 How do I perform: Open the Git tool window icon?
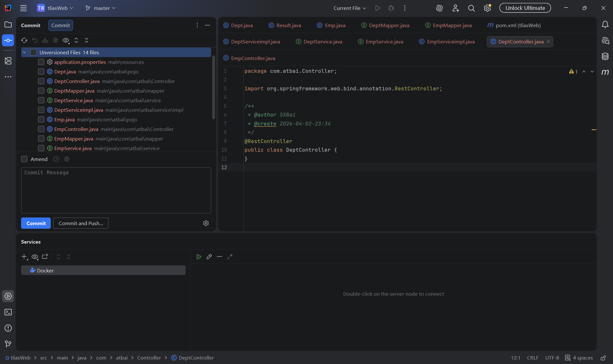[8, 344]
